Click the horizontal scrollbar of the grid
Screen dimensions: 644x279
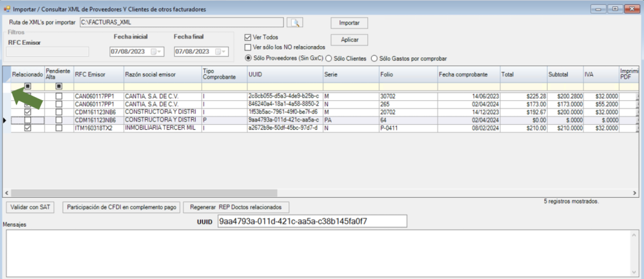144,193
